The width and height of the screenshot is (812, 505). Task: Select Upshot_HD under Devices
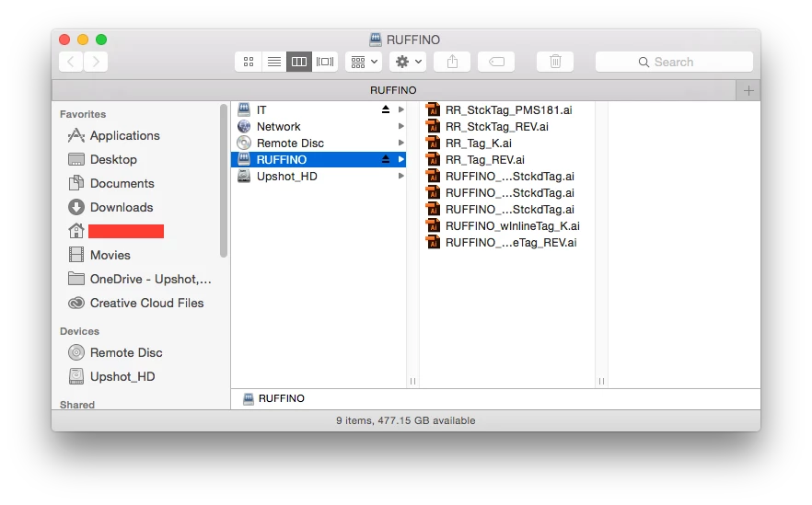point(122,376)
